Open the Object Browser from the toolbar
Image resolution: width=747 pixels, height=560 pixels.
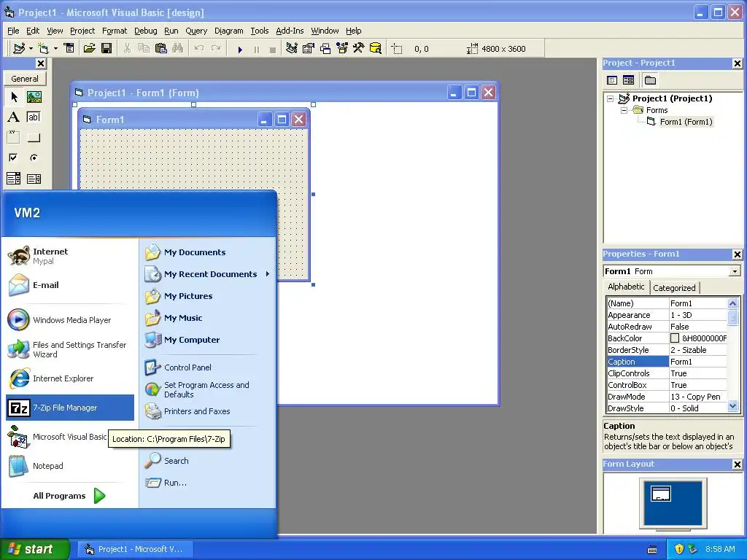point(342,48)
